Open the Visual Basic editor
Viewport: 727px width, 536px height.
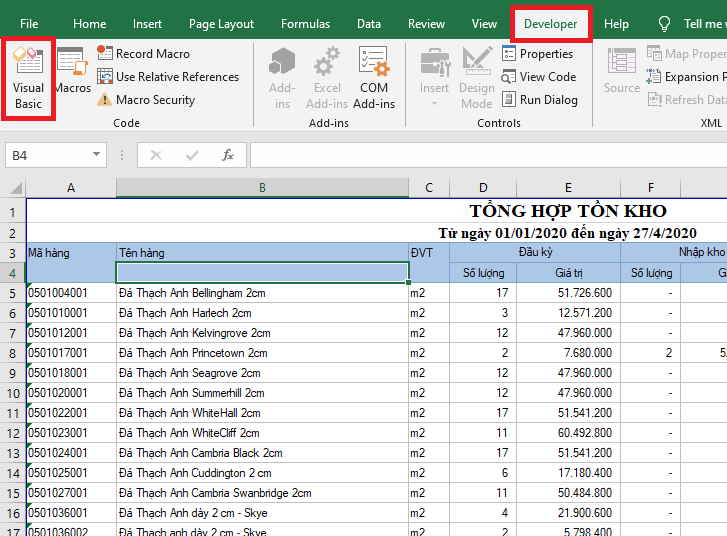28,78
